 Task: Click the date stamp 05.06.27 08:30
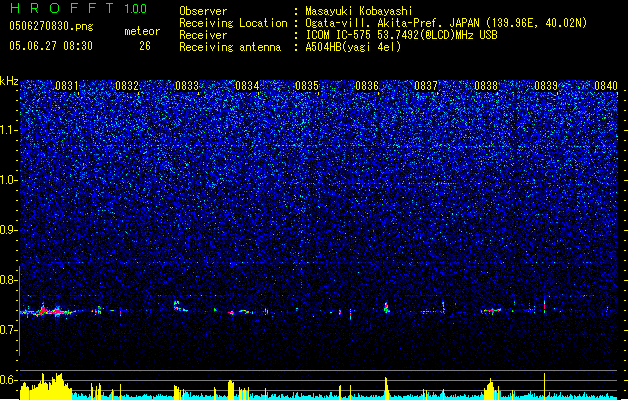tap(51, 46)
